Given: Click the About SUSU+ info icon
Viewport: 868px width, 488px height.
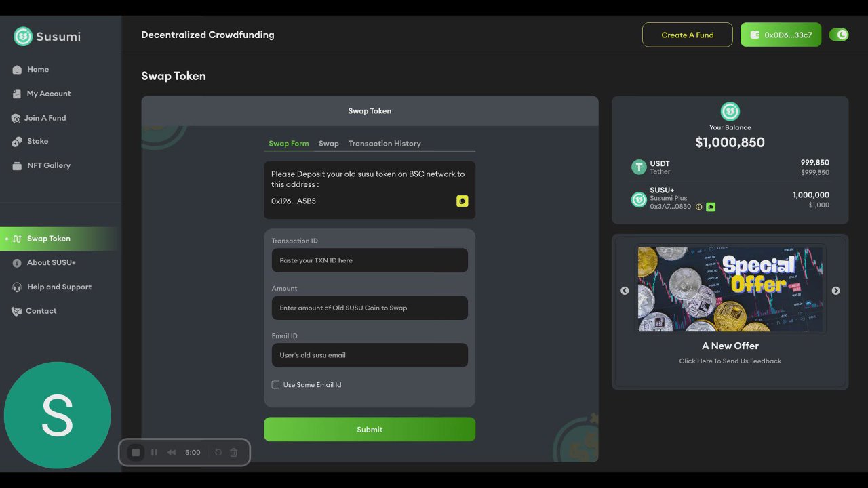Looking at the screenshot, I should 17,263.
